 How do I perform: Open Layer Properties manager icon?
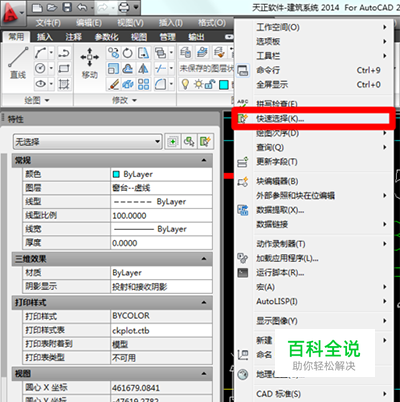click(186, 53)
